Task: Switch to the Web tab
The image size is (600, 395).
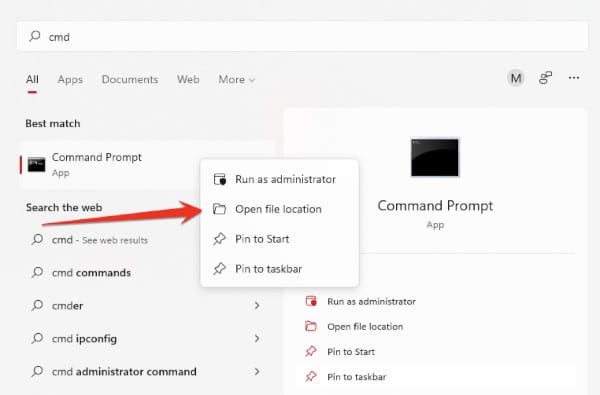Action: pos(188,80)
